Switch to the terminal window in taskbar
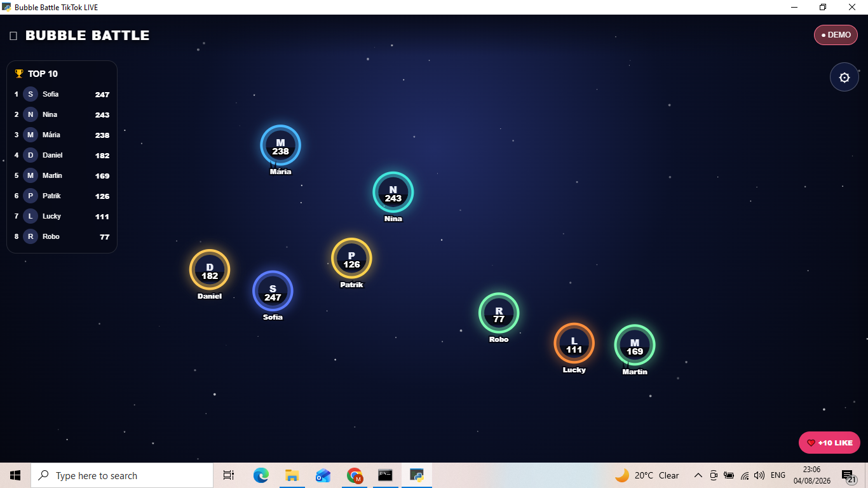 click(385, 475)
